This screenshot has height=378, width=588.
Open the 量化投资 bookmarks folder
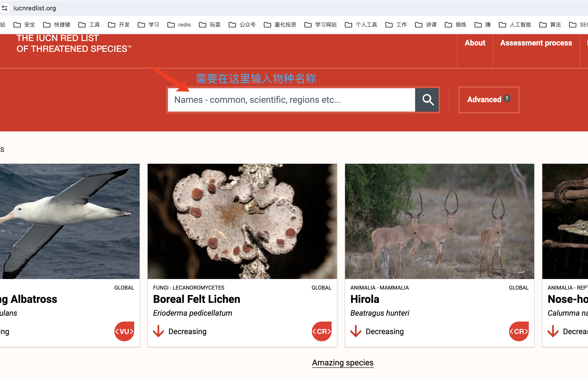(x=285, y=25)
